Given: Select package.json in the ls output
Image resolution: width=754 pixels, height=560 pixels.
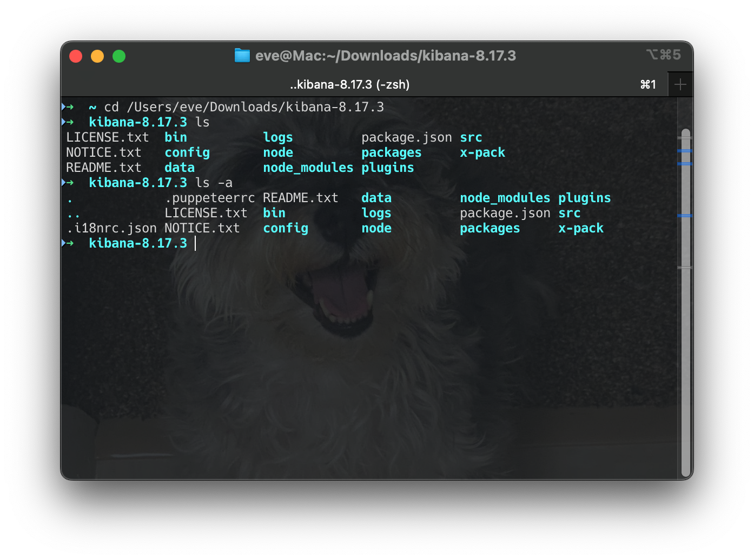Looking at the screenshot, I should click(406, 137).
